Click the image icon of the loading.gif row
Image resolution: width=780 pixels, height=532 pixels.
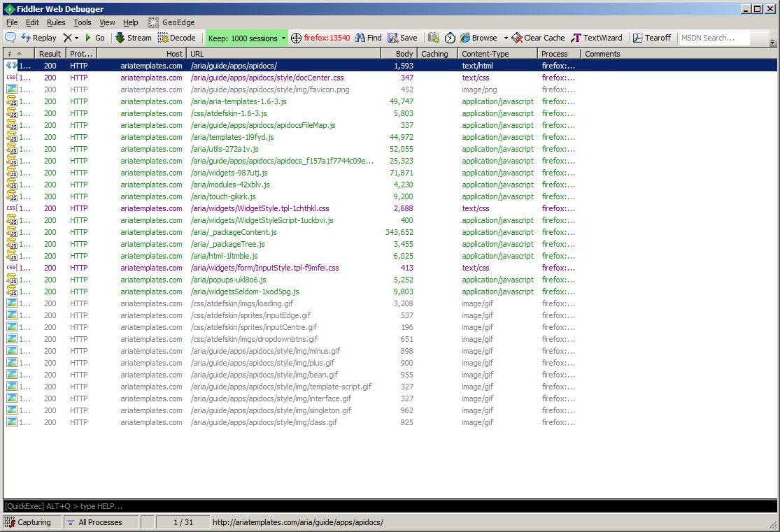point(11,303)
